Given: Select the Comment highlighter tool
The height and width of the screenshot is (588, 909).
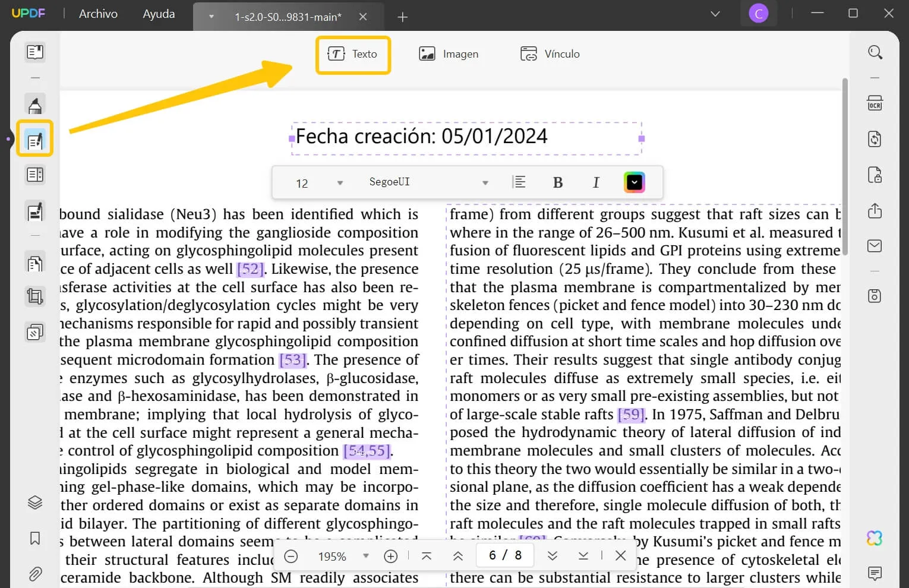Looking at the screenshot, I should (x=35, y=105).
